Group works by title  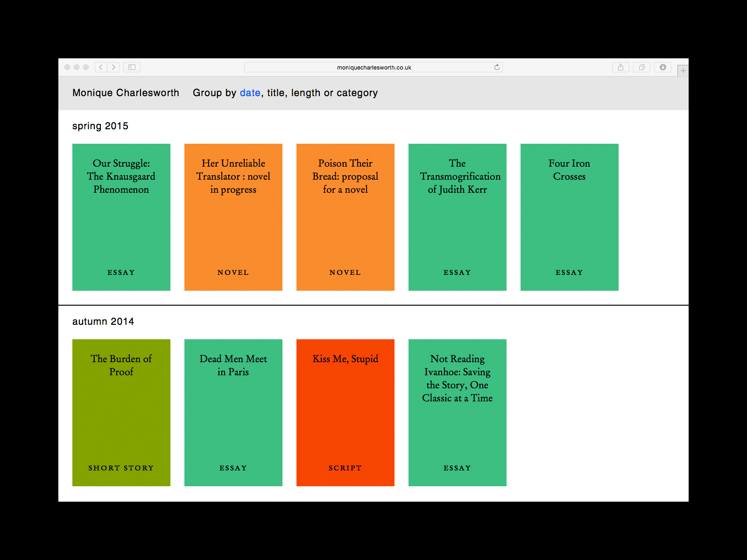(x=275, y=93)
